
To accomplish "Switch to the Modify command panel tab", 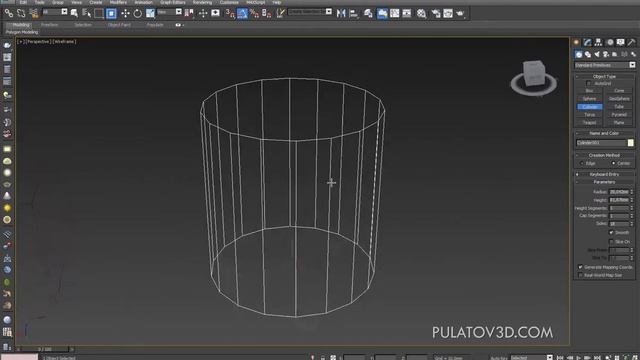I will (x=587, y=42).
